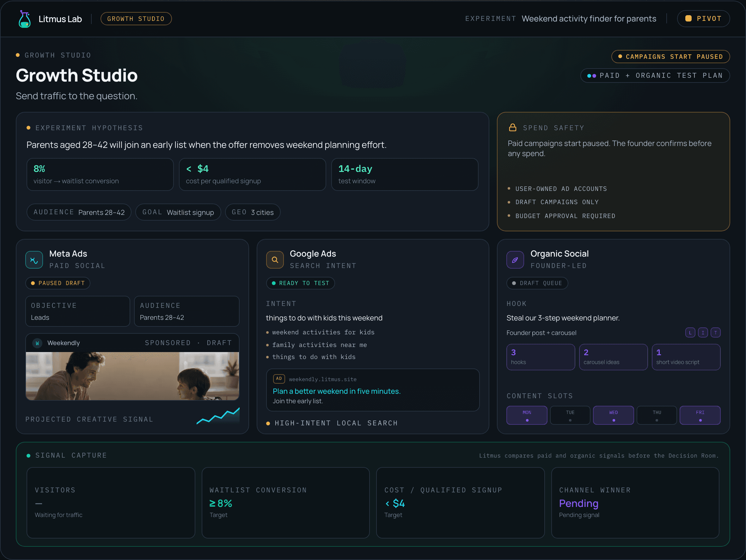Click the Founder post + carousel text

[541, 333]
